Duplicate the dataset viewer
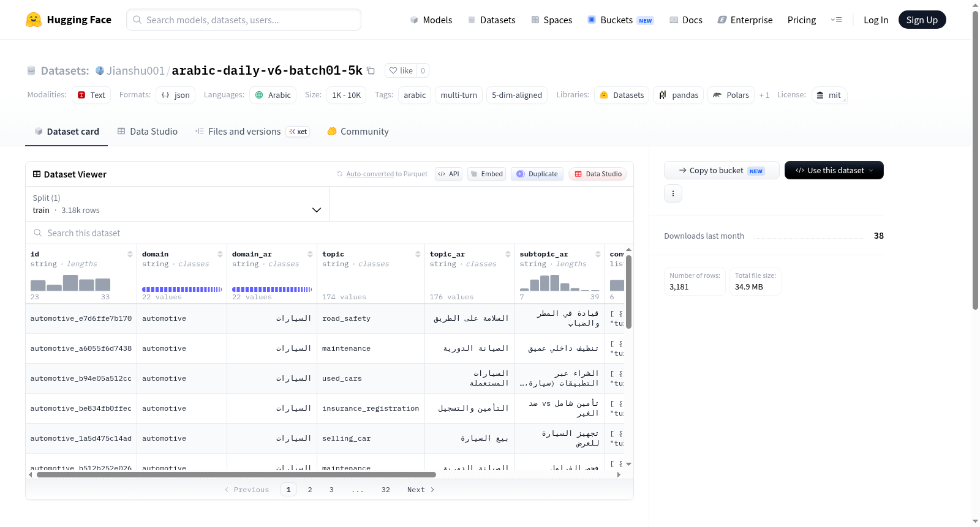 (x=537, y=174)
